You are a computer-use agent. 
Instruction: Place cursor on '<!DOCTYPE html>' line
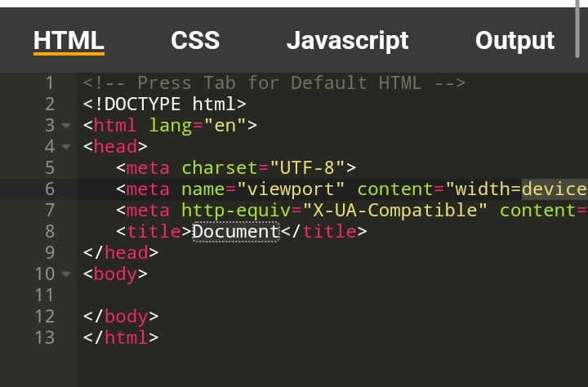[x=165, y=104]
